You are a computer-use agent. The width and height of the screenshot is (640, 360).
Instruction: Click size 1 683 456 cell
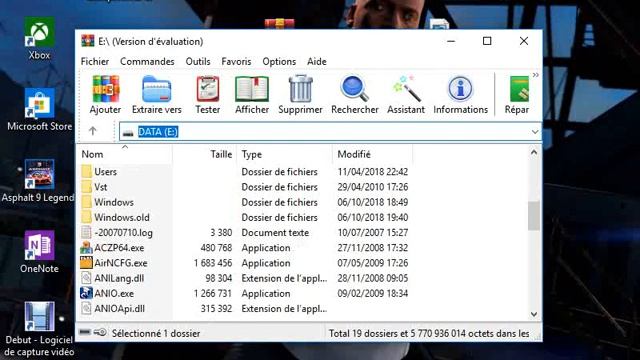tap(213, 263)
